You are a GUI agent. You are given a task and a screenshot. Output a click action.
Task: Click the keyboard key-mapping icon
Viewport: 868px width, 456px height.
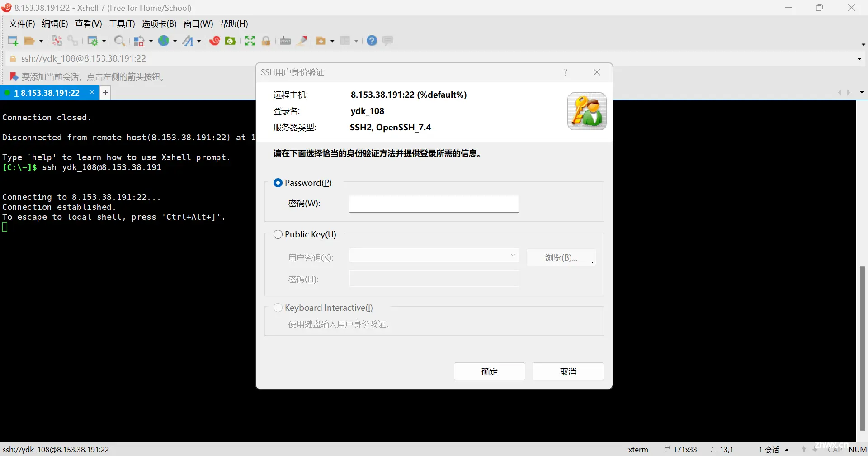tap(285, 41)
